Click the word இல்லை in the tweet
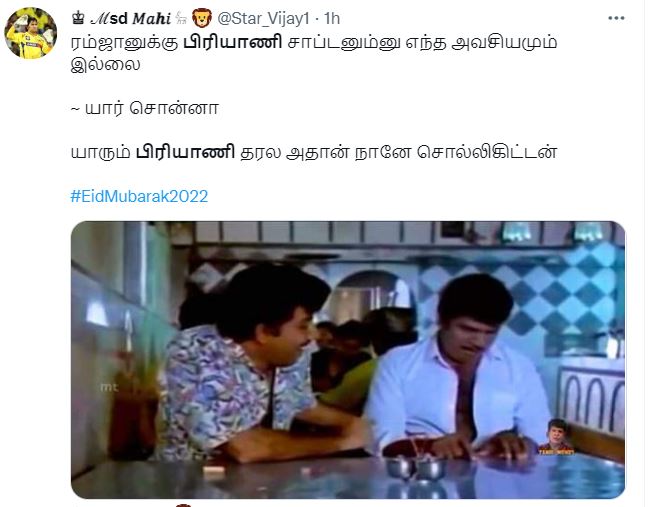 [x=105, y=65]
